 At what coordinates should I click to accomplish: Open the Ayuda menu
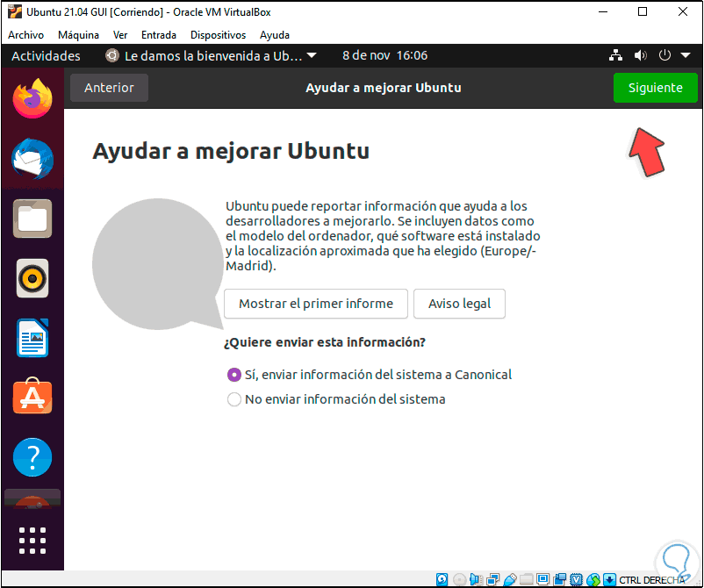[x=275, y=35]
